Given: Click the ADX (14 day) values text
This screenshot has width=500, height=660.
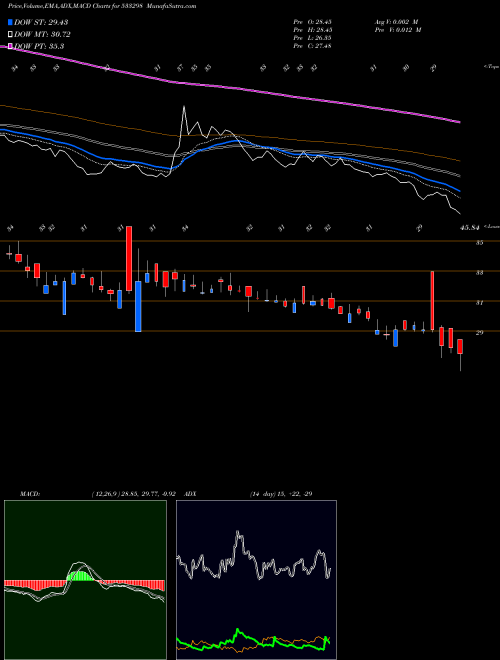Looking at the screenshot, I should coord(280,494).
